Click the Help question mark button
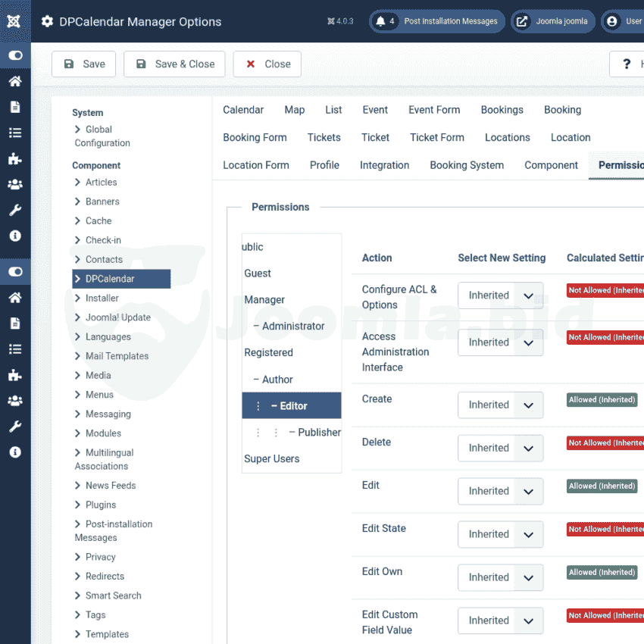 (x=627, y=64)
